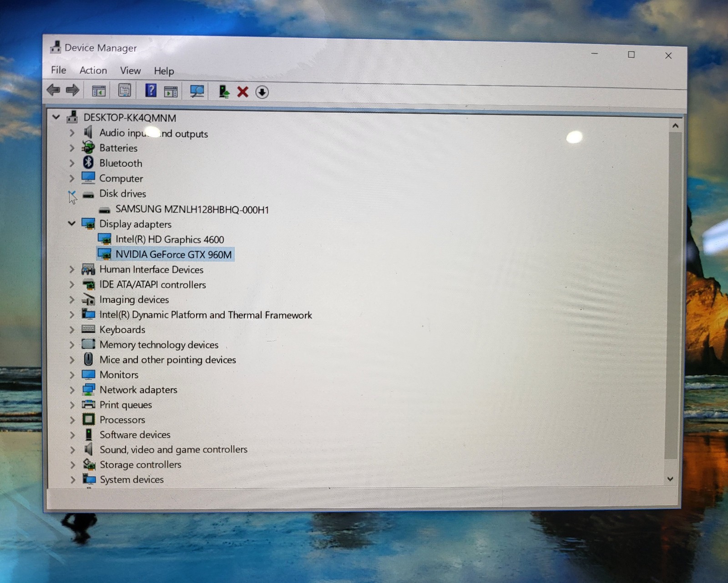
Task: Open the Properties toolbar icon
Action: [x=125, y=90]
